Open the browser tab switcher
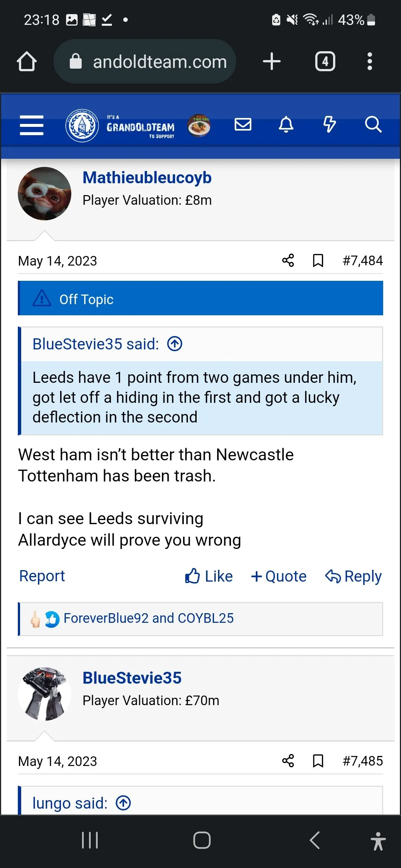The height and width of the screenshot is (868, 401). click(x=325, y=61)
